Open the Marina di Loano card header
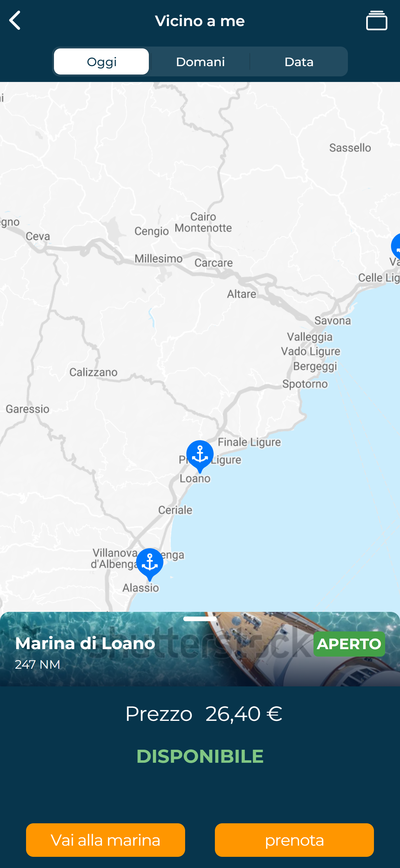Viewport: 400px width, 868px height. tap(200, 649)
